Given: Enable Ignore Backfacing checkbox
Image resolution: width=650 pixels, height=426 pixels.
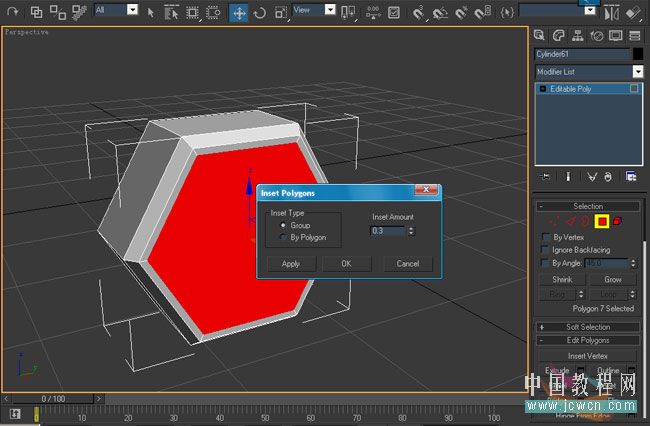Looking at the screenshot, I should click(545, 250).
